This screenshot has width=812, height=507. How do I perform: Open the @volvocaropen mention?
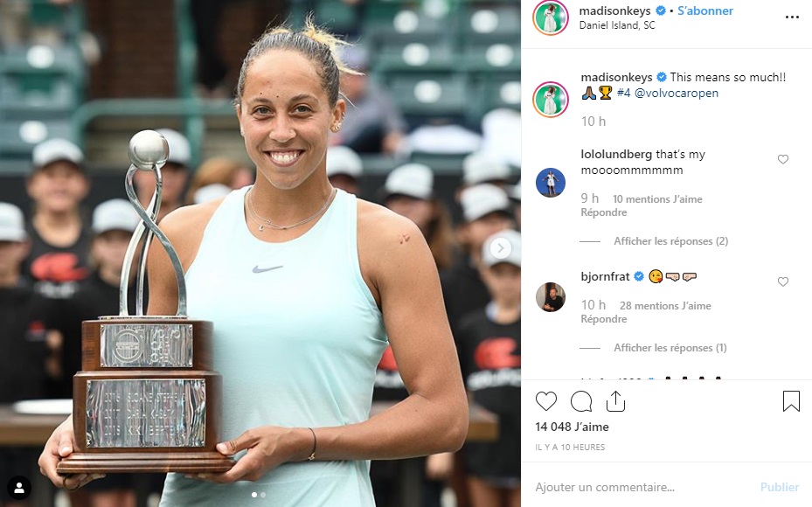(677, 94)
